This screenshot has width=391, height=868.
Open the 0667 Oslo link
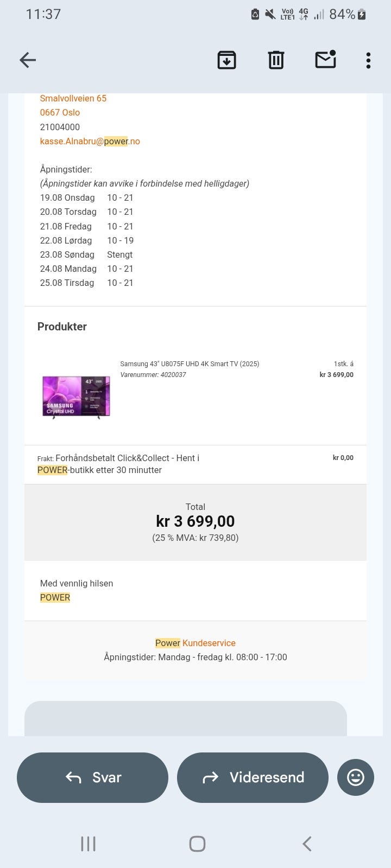(x=60, y=112)
